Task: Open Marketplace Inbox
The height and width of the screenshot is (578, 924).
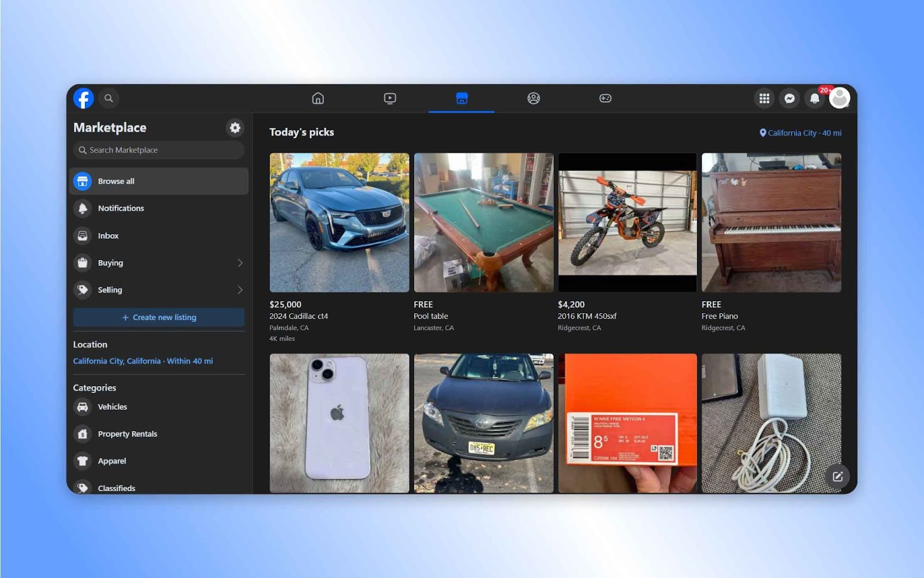Action: tap(159, 235)
